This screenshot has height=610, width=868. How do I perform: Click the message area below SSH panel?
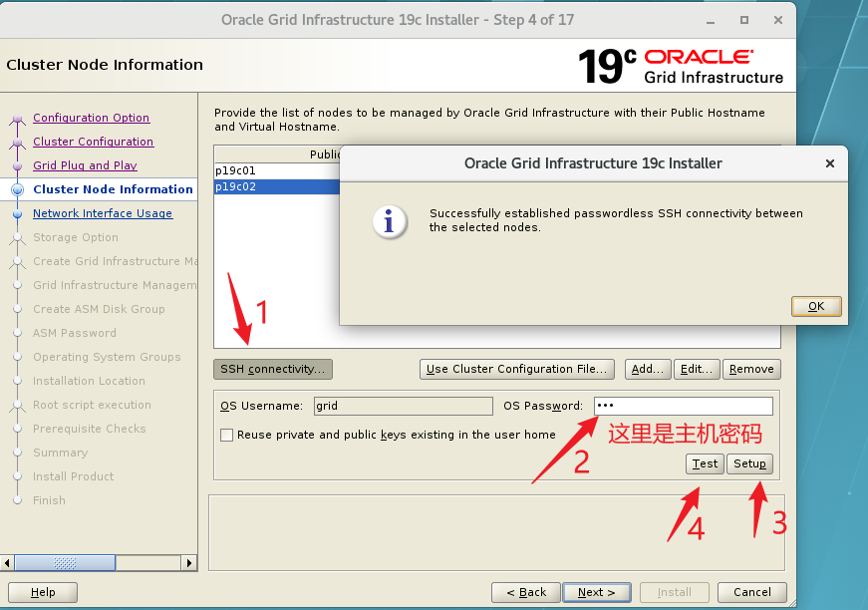click(x=496, y=532)
